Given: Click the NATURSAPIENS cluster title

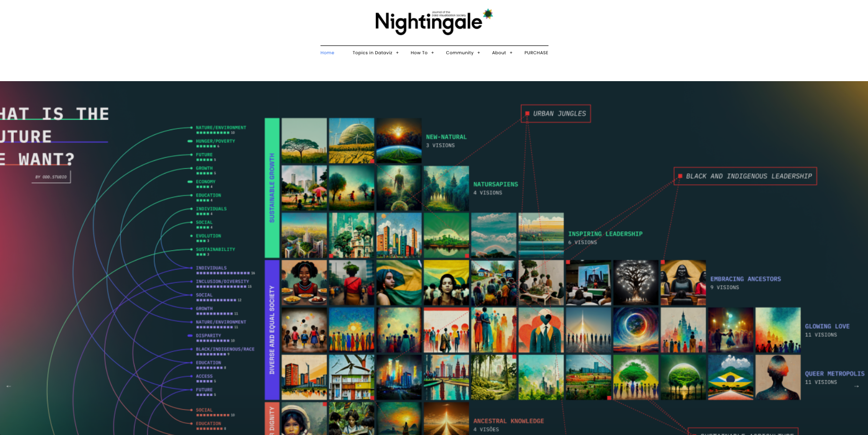Looking at the screenshot, I should click(496, 184).
